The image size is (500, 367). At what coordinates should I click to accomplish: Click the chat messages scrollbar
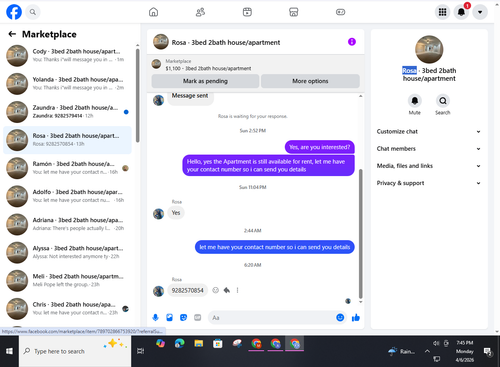[360, 233]
